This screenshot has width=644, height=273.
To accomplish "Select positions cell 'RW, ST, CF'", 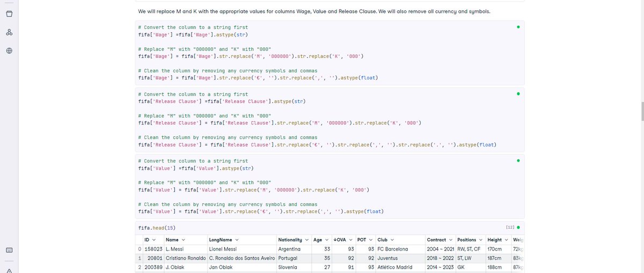I will [471, 249].
